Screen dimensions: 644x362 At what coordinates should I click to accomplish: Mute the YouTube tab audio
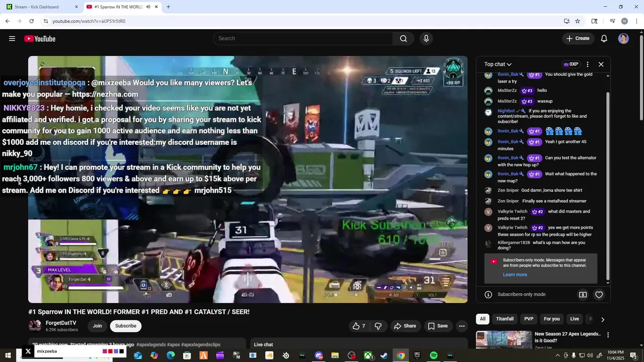coord(148,7)
